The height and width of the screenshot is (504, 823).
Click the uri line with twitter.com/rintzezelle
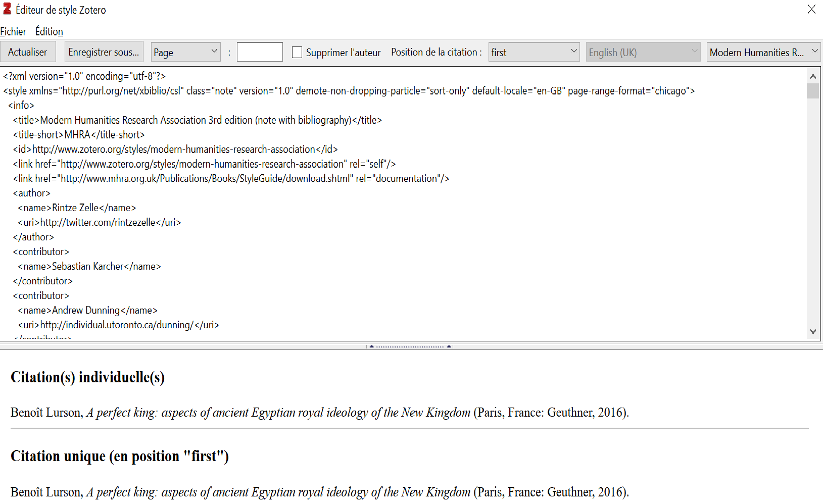(100, 223)
